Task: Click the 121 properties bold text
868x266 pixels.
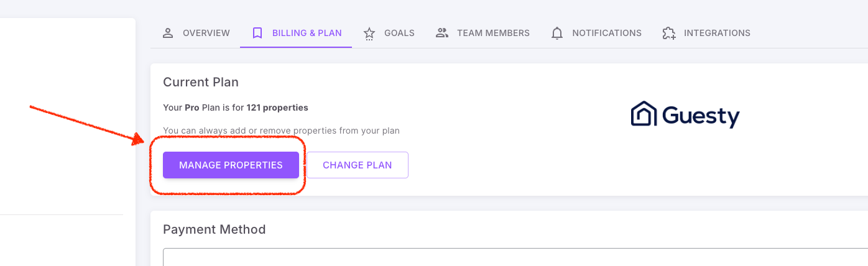Action: point(277,108)
